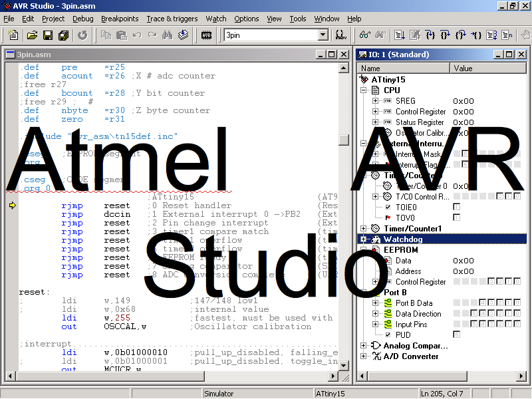Toggle the TOV0 flag checkbox

pyautogui.click(x=456, y=218)
